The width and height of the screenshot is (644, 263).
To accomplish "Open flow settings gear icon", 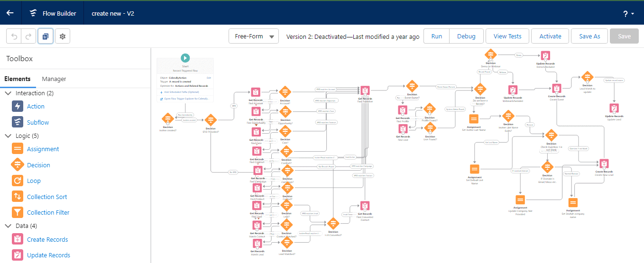I will [63, 36].
